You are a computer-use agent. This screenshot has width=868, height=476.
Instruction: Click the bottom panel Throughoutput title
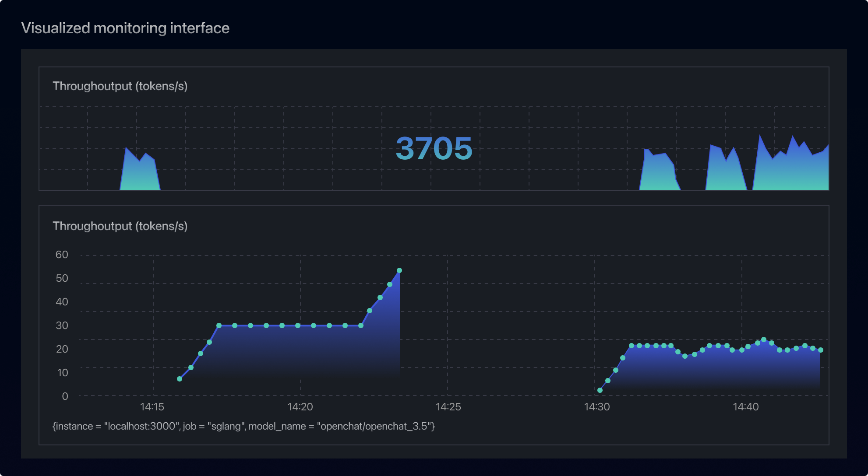point(120,226)
